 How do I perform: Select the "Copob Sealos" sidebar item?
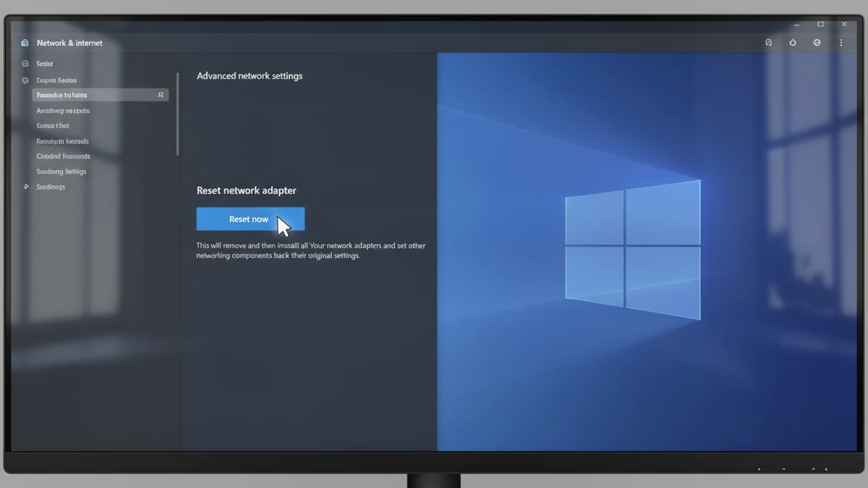click(x=56, y=80)
